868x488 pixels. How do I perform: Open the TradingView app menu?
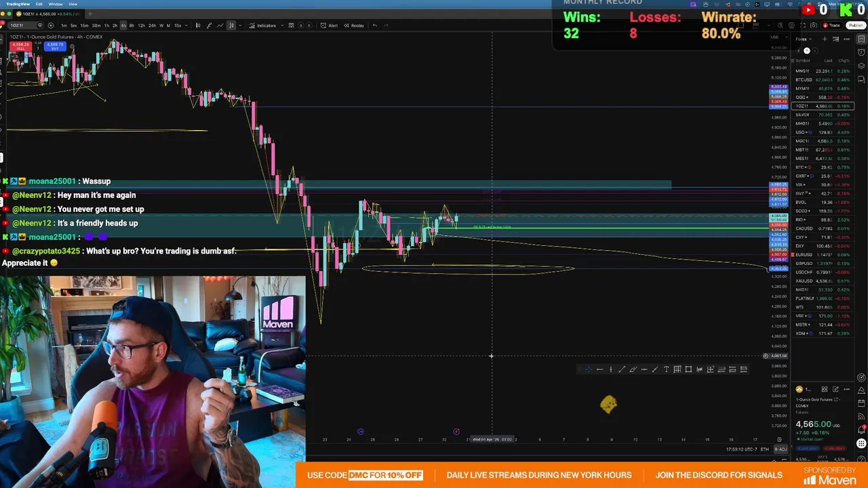tap(18, 4)
